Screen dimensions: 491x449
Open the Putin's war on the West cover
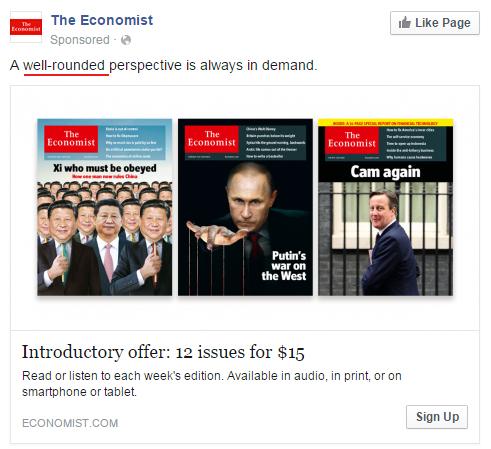point(245,207)
